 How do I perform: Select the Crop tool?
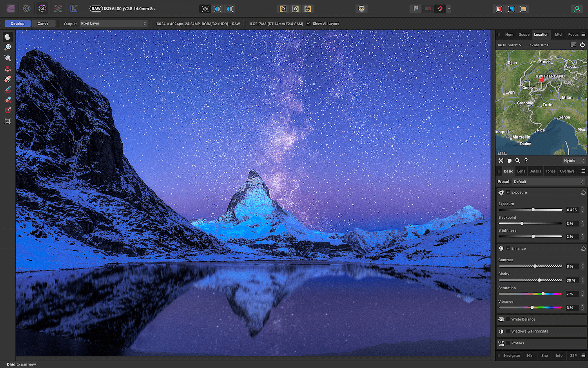pos(7,121)
